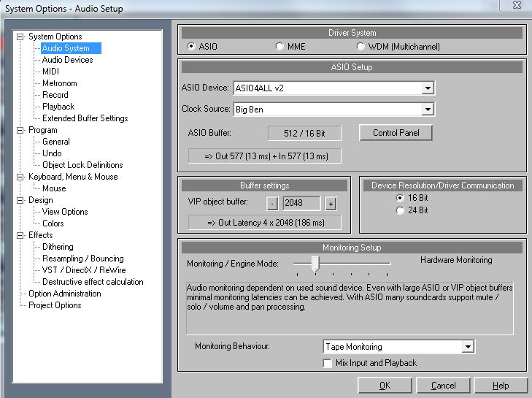Viewport: 532px width, 398px height.
Task: Open the ASIO Control Panel
Action: point(396,133)
